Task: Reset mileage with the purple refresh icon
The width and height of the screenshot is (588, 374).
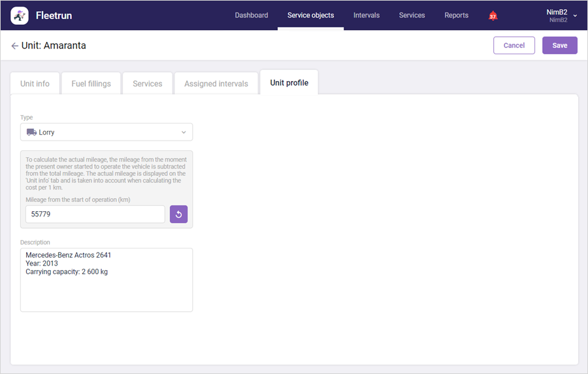Action: [x=178, y=214]
